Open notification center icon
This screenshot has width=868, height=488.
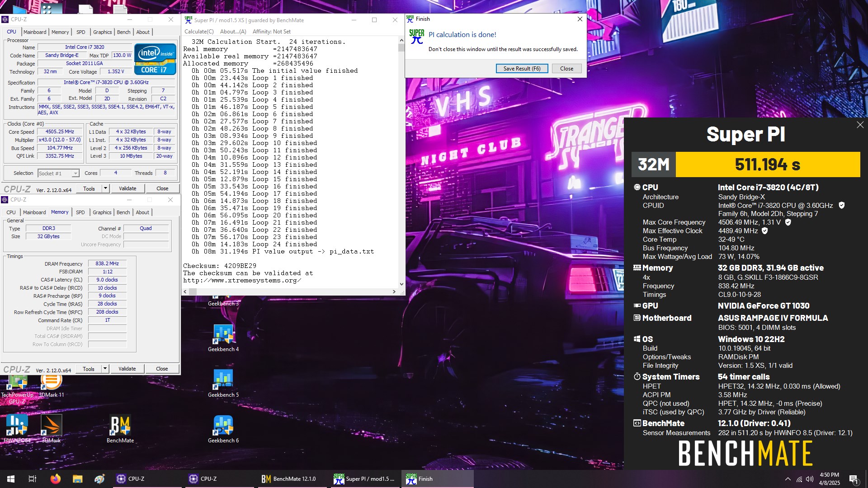pyautogui.click(x=854, y=479)
